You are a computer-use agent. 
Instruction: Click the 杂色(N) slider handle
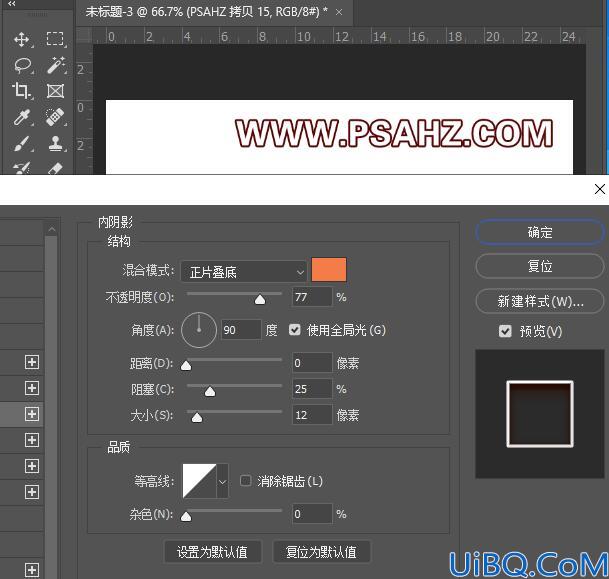tap(186, 516)
